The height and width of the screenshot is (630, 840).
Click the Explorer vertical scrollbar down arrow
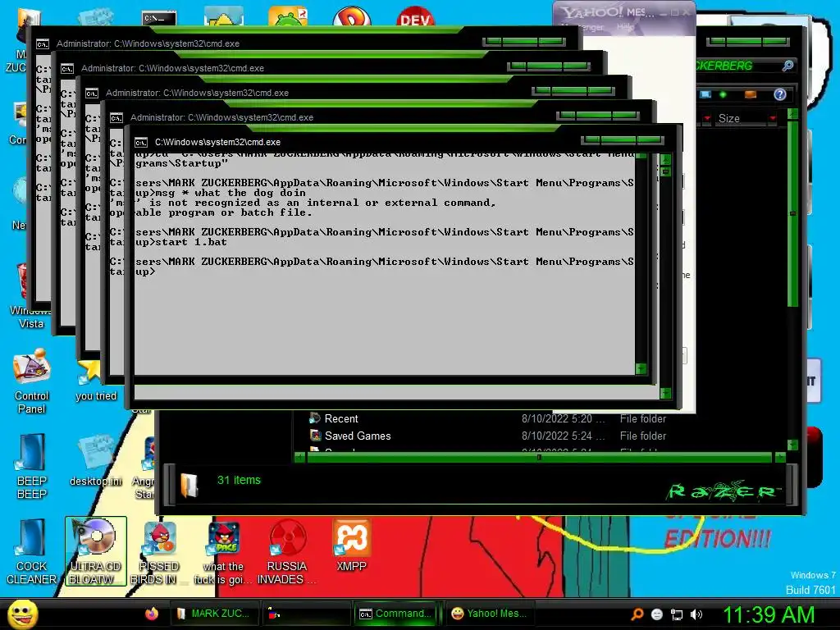[793, 445]
